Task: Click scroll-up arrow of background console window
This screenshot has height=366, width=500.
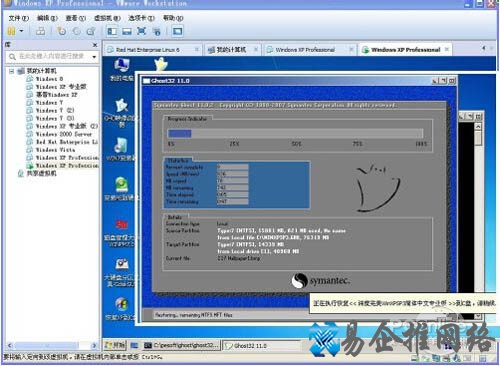Action: tap(478, 127)
